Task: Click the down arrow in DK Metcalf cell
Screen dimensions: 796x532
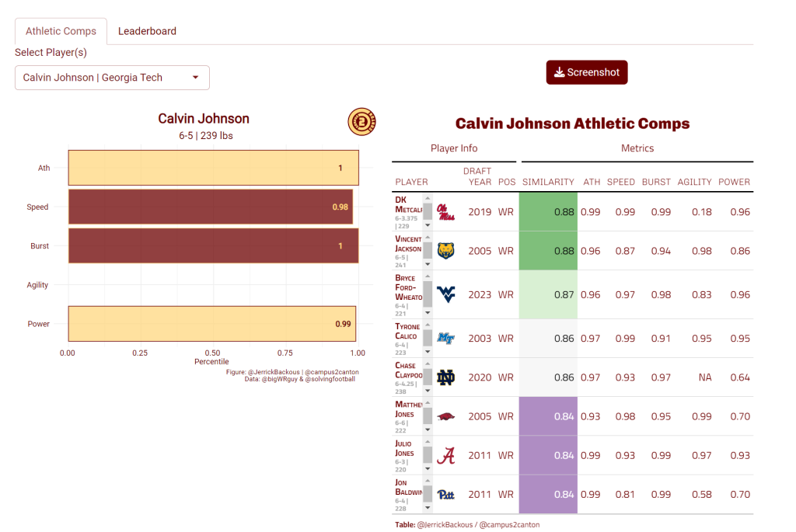Action: click(x=428, y=225)
